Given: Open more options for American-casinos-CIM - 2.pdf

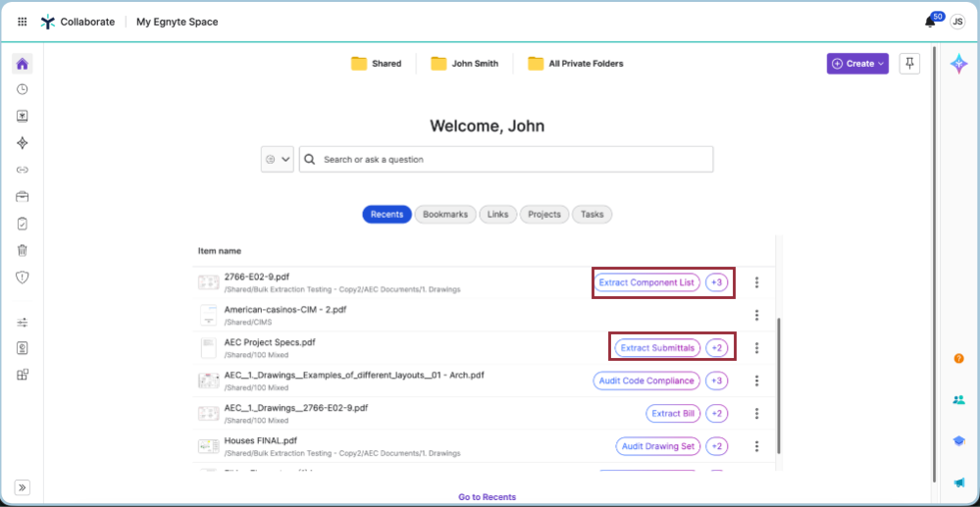Looking at the screenshot, I should pyautogui.click(x=756, y=315).
